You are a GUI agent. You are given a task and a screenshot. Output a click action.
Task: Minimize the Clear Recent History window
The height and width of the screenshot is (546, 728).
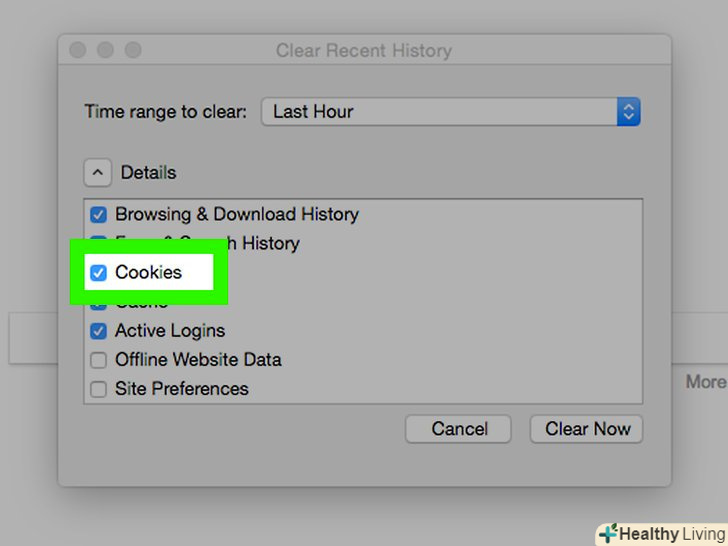click(x=105, y=50)
